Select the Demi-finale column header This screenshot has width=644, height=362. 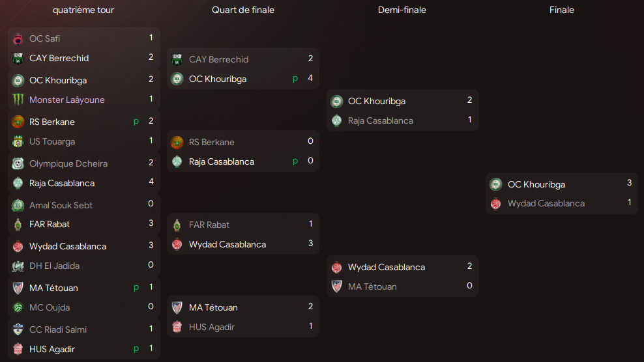[402, 10]
